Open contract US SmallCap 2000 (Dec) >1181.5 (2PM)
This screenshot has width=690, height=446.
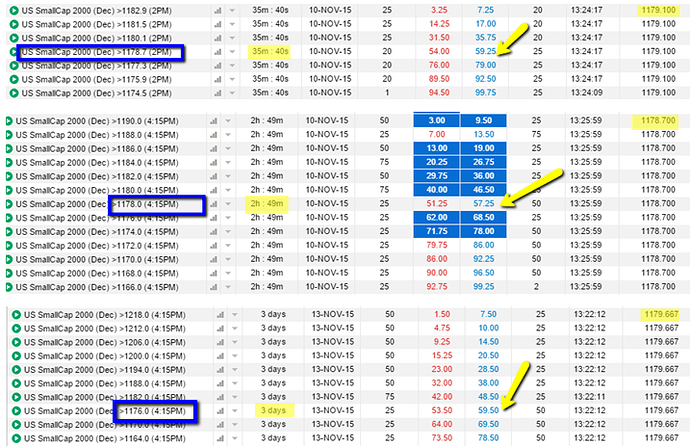97,24
